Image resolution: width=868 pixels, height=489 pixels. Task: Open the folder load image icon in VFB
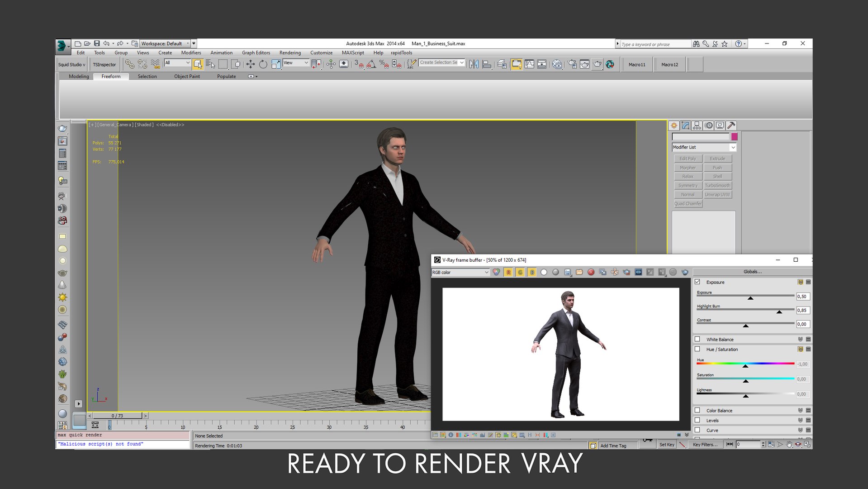(579, 272)
